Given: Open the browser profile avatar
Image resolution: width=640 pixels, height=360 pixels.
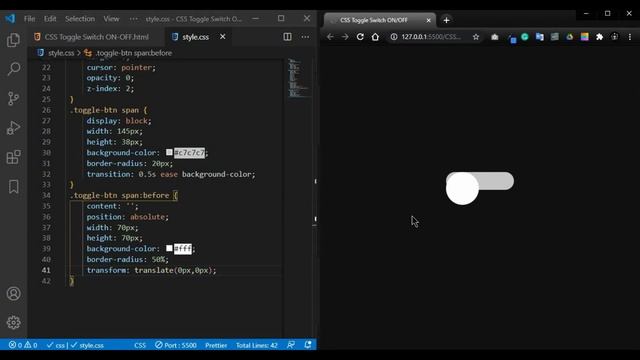Looking at the screenshot, I should pos(615,37).
